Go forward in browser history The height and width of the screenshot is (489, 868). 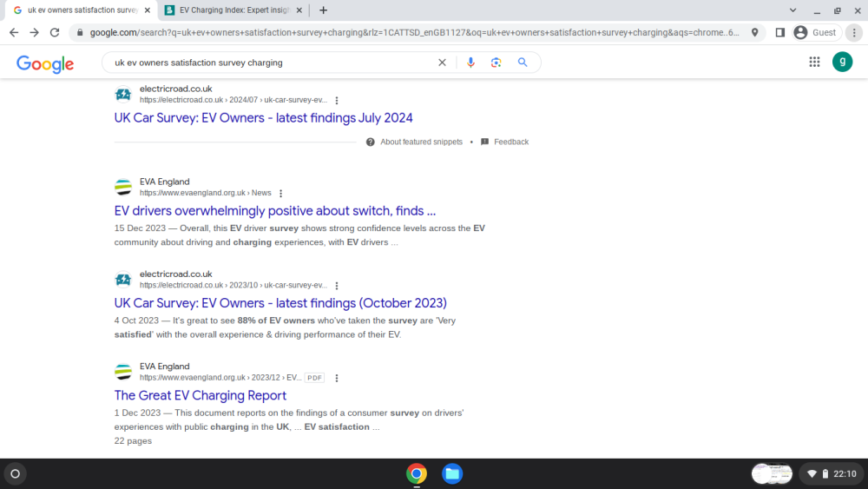(35, 33)
